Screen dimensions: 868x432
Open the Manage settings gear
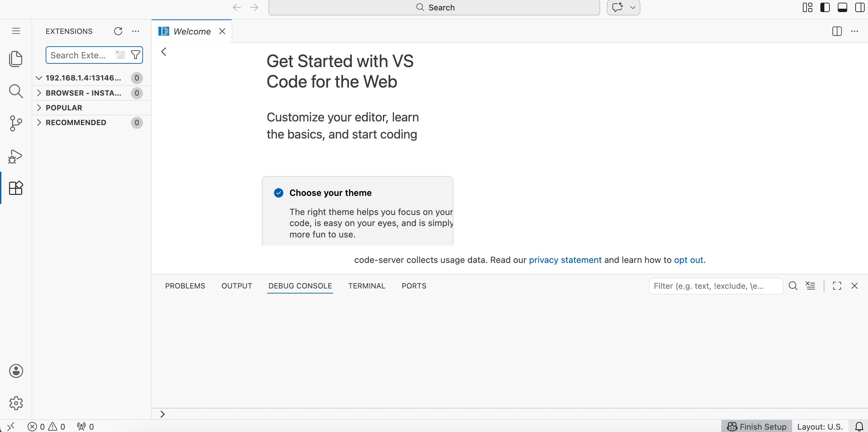coord(16,403)
